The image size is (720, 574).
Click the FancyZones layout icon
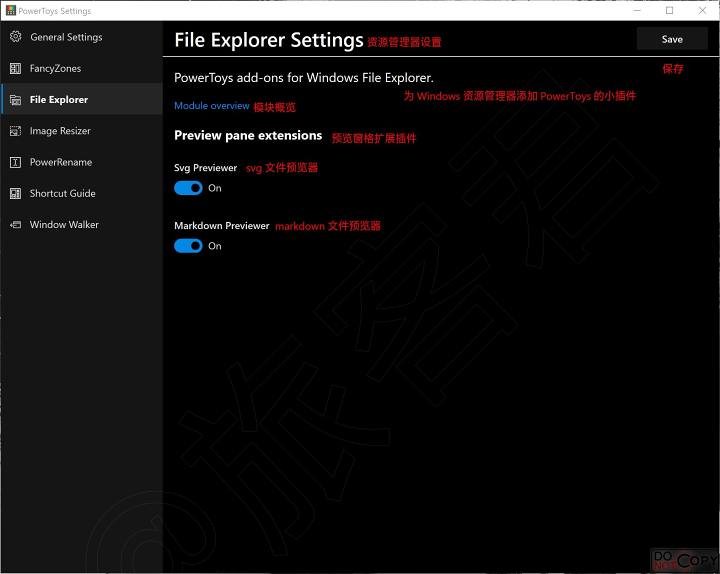[16, 68]
